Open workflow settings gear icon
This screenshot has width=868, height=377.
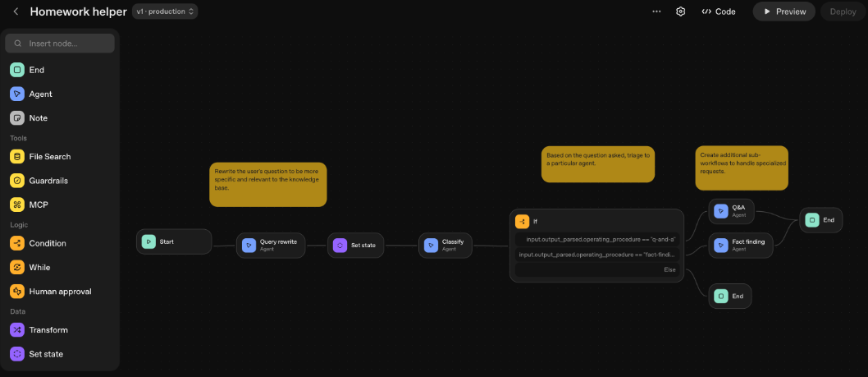click(x=681, y=11)
